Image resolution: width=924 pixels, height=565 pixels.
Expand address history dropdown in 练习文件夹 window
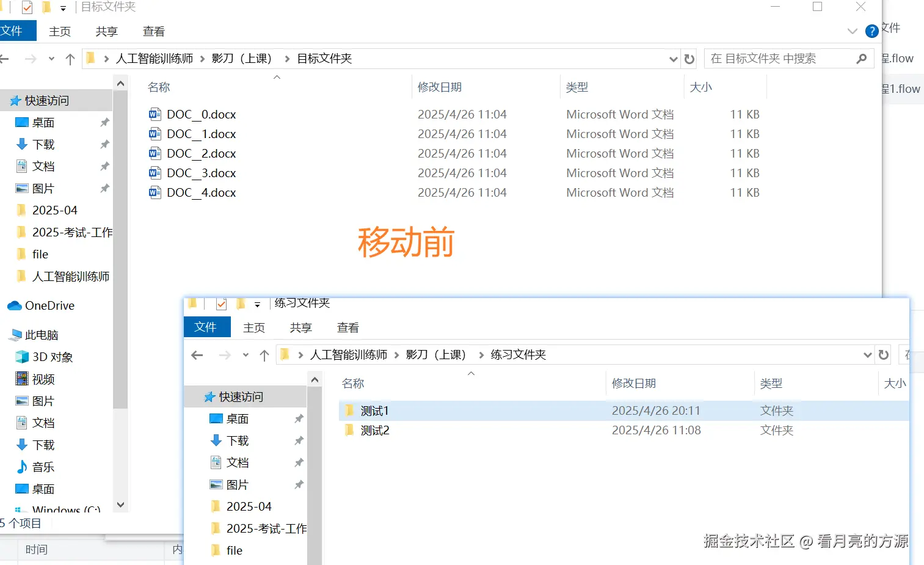pos(867,355)
